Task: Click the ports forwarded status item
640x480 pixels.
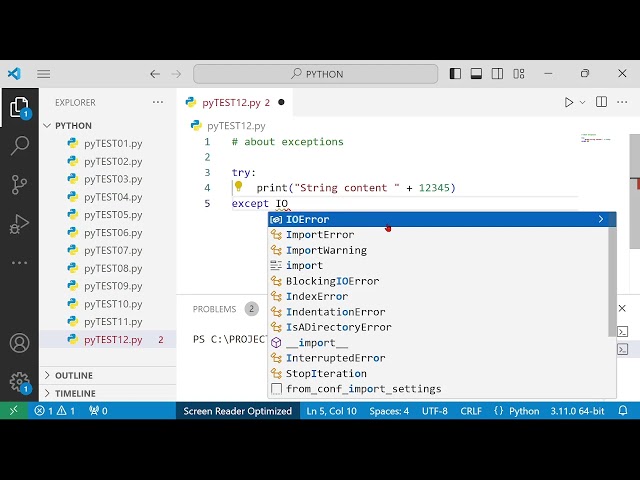Action: point(98,411)
